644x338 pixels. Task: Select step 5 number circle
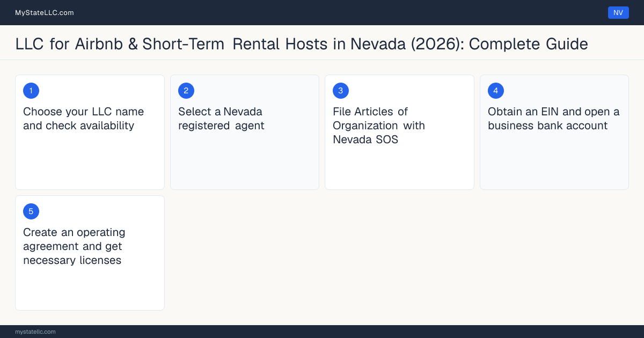pyautogui.click(x=31, y=211)
